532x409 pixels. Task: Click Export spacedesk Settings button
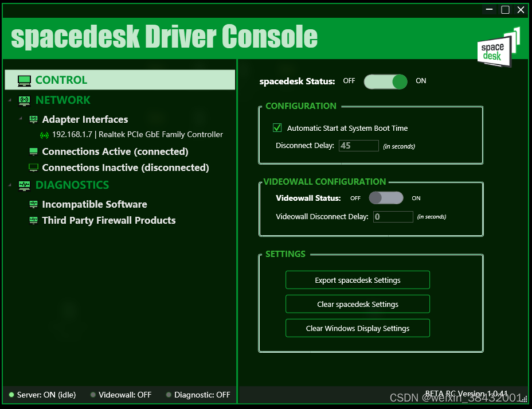358,280
